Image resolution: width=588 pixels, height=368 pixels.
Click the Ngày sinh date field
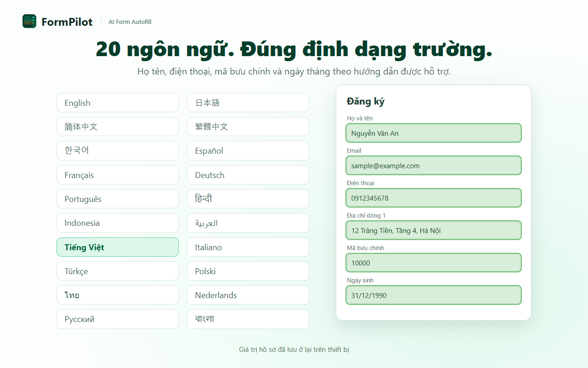click(x=434, y=295)
